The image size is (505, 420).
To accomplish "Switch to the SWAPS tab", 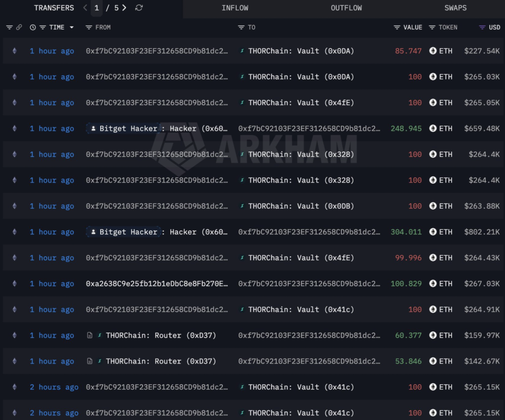I will pyautogui.click(x=455, y=8).
